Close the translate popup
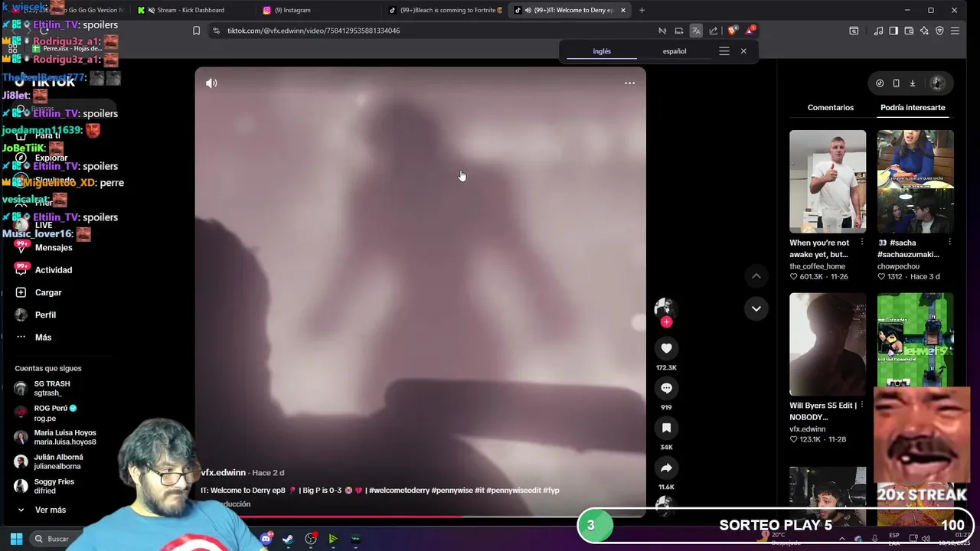The width and height of the screenshot is (980, 551). 743,51
